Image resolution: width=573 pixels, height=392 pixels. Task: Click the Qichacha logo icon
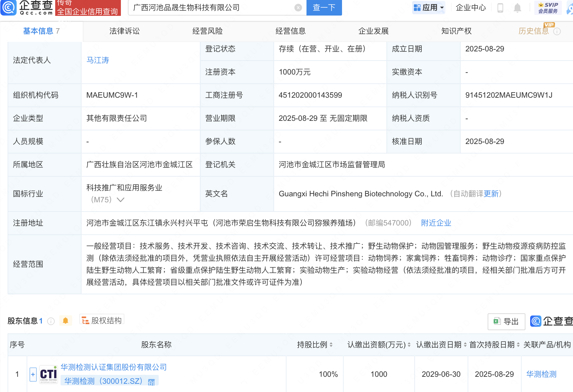click(9, 7)
